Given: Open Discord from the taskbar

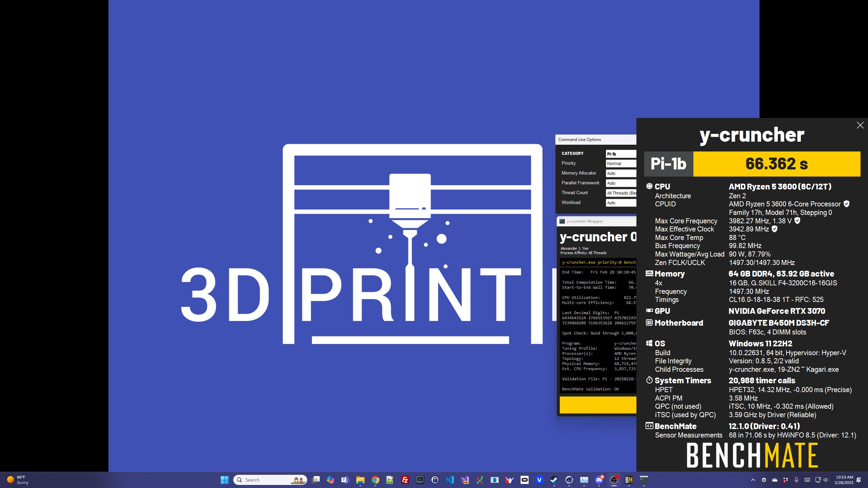Looking at the screenshot, I should click(599, 480).
